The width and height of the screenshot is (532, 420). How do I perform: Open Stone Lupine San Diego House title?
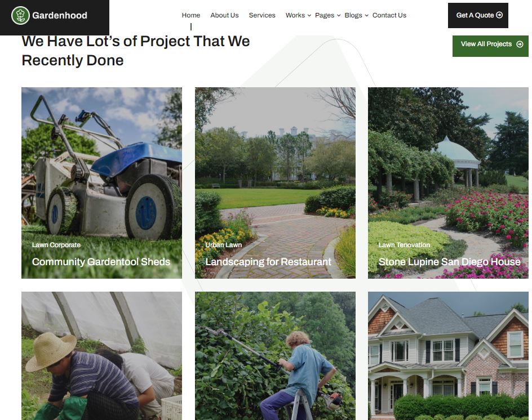450,262
